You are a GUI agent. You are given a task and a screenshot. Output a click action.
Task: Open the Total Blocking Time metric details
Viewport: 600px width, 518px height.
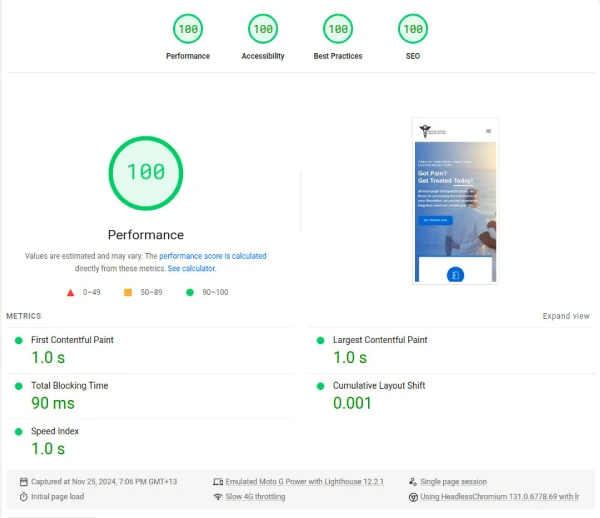pyautogui.click(x=69, y=386)
